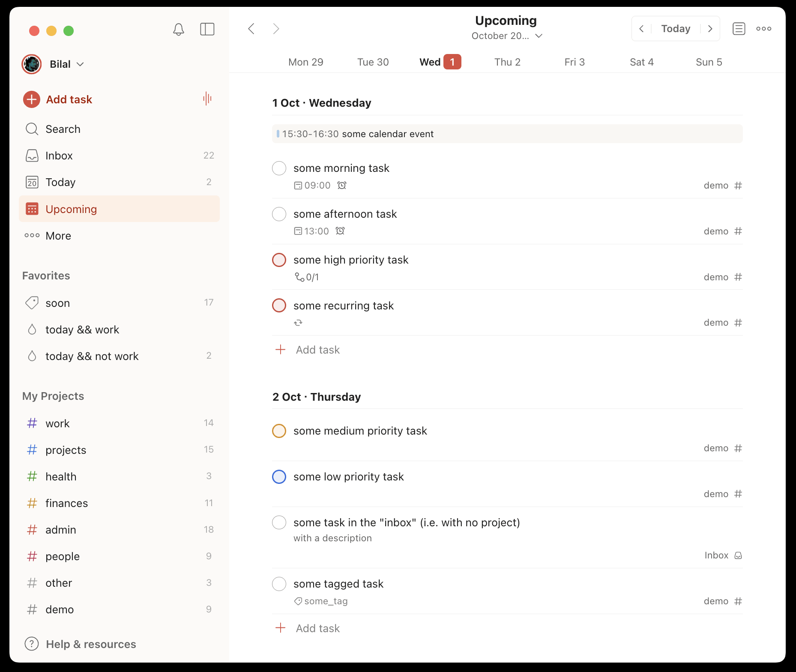Image resolution: width=796 pixels, height=672 pixels.
Task: Open the 15:30-16:30 calendar event
Action: [x=507, y=134]
